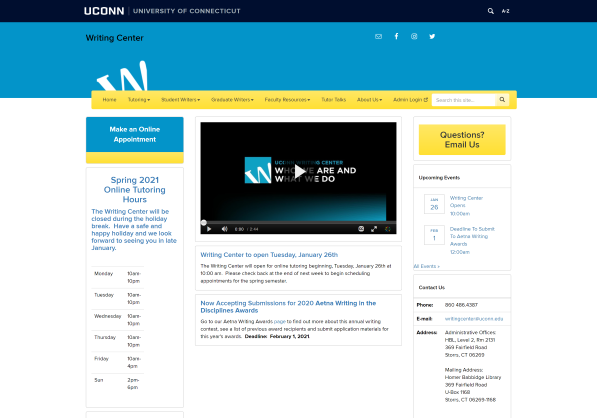Click the Upcoming Events heading

point(439,178)
